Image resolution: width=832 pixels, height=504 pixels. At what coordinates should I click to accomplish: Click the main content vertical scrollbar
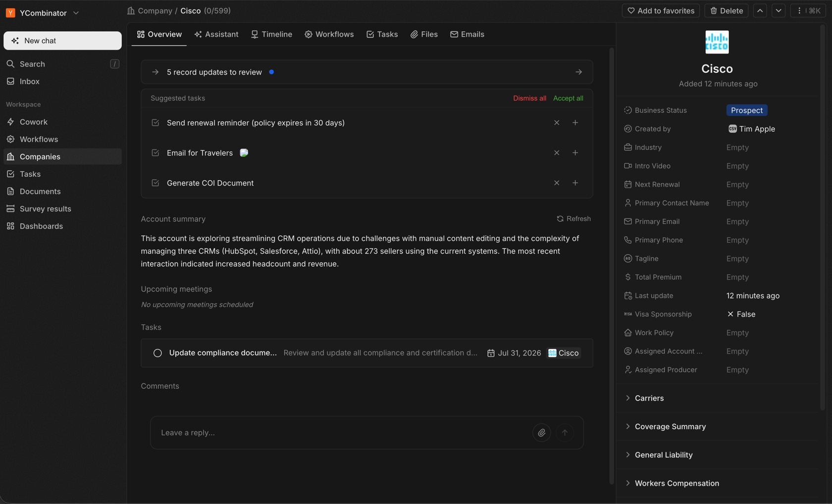click(612, 265)
